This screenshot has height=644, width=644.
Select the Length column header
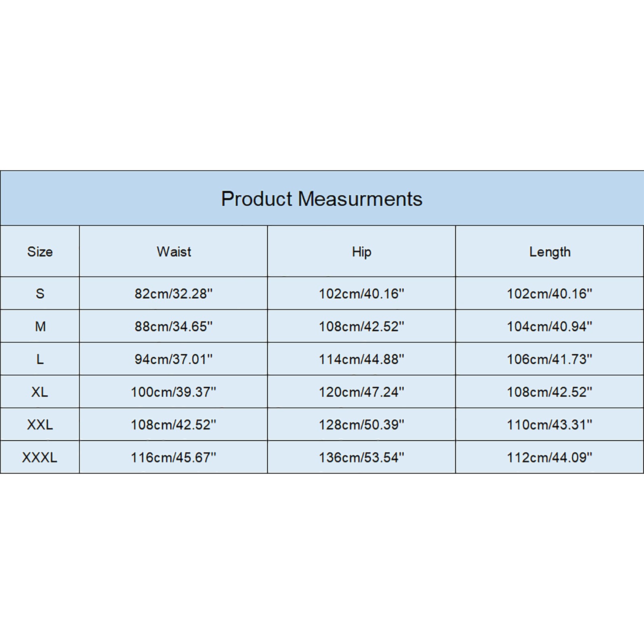pos(550,252)
